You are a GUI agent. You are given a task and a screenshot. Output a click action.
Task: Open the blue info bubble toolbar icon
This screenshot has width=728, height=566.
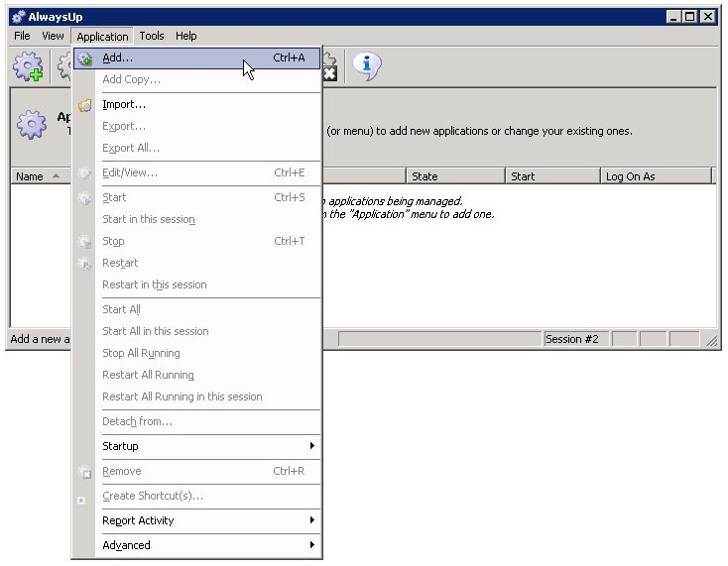pyautogui.click(x=367, y=65)
